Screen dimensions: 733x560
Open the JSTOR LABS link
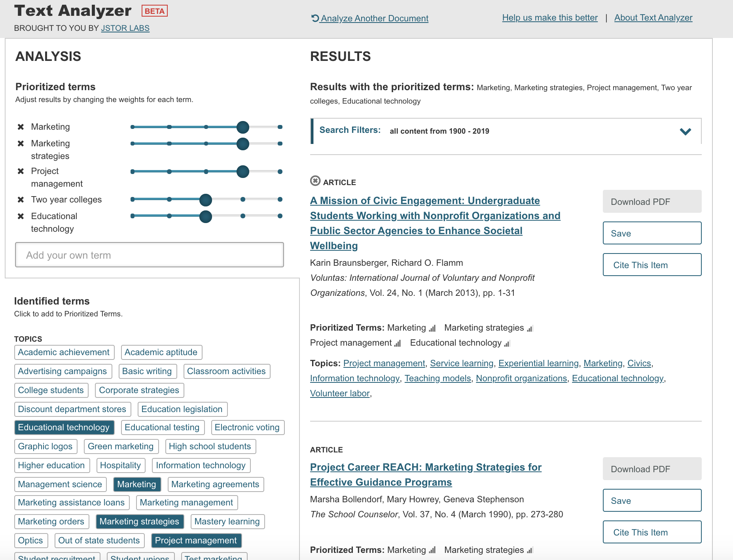(x=125, y=28)
